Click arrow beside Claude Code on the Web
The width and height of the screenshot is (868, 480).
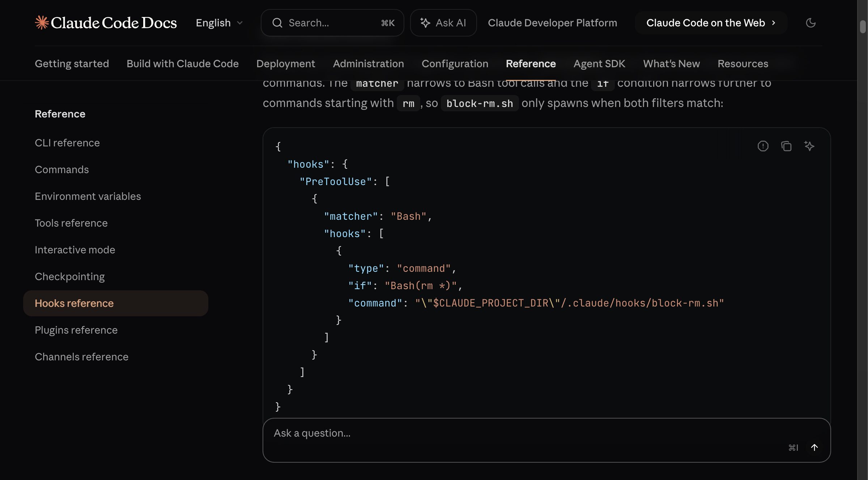pos(774,23)
